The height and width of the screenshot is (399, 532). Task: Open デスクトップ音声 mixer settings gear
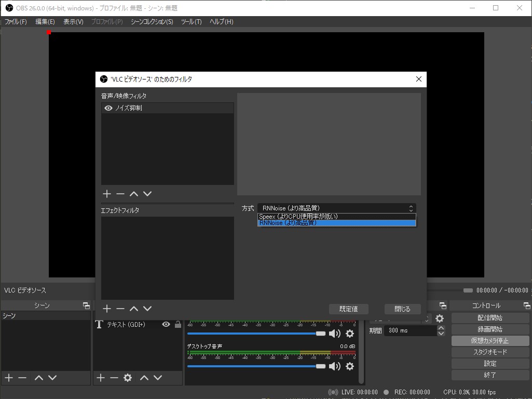pyautogui.click(x=350, y=366)
